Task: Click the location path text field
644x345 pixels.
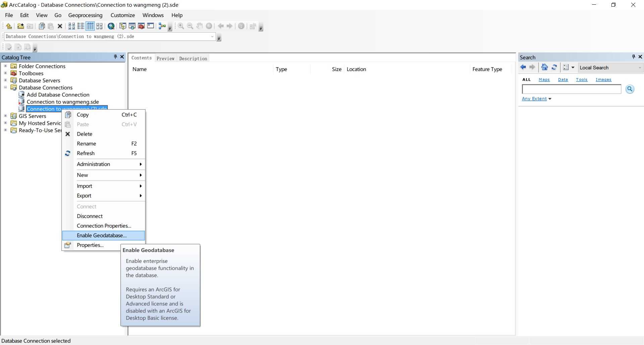Action: click(107, 37)
